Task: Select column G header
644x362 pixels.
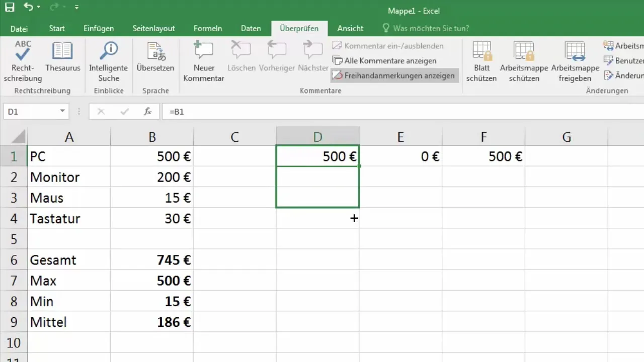Action: click(567, 137)
